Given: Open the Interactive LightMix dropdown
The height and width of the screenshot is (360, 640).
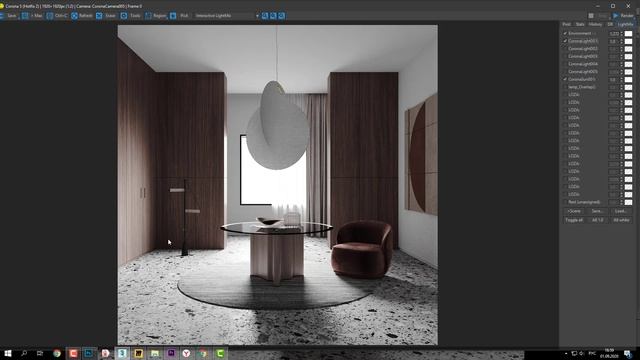Looking at the screenshot, I should [227, 16].
